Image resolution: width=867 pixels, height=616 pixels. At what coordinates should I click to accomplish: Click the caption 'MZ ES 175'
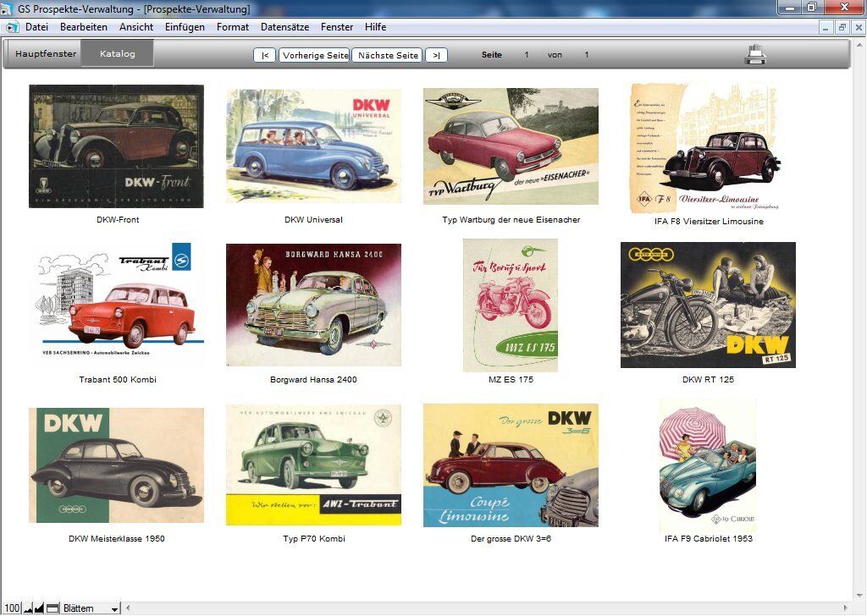pos(511,380)
